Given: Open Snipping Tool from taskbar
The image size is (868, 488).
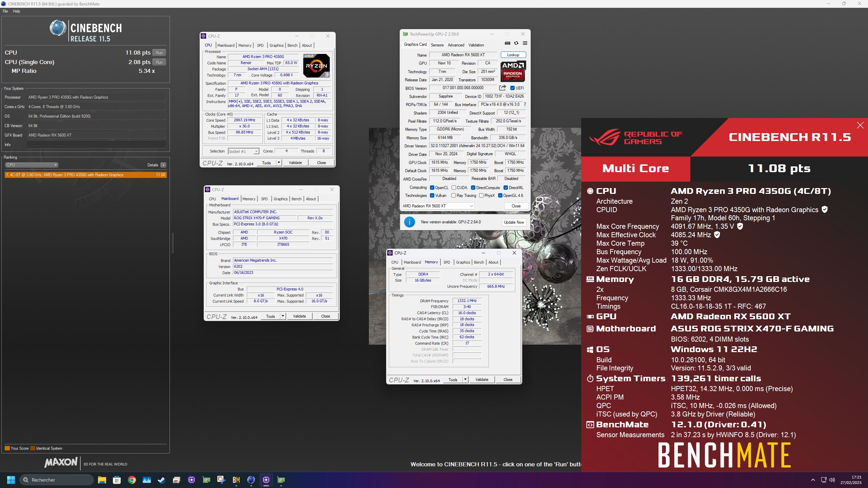Looking at the screenshot, I should (x=221, y=480).
